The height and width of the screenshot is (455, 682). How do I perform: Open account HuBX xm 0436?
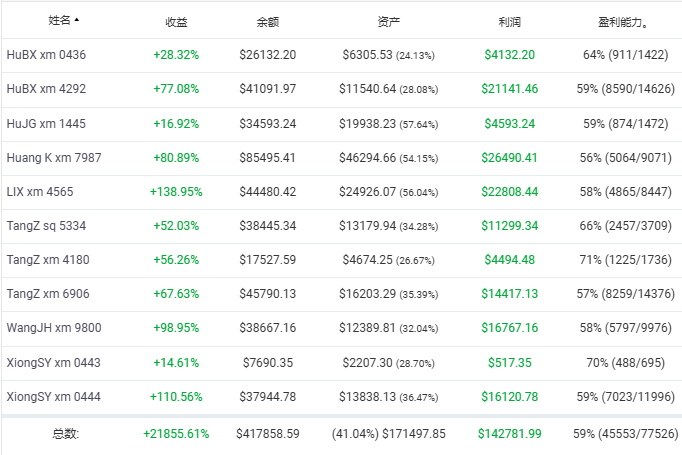tap(46, 55)
